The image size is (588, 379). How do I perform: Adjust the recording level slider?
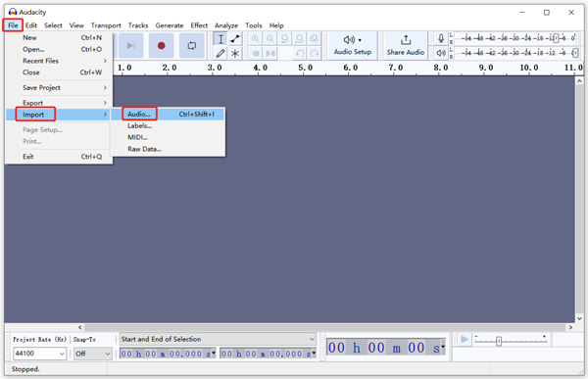(556, 38)
